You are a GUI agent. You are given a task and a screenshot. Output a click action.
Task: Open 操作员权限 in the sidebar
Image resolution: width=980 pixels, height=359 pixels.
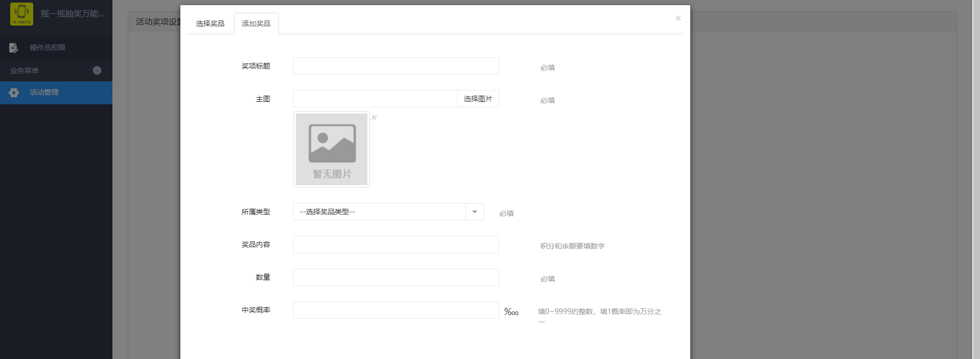(x=56, y=48)
